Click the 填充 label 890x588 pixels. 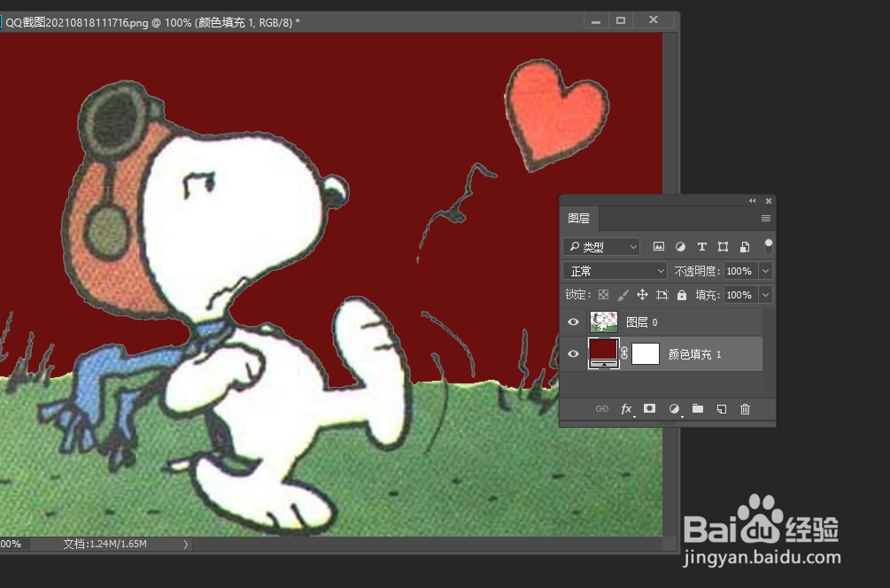[708, 295]
